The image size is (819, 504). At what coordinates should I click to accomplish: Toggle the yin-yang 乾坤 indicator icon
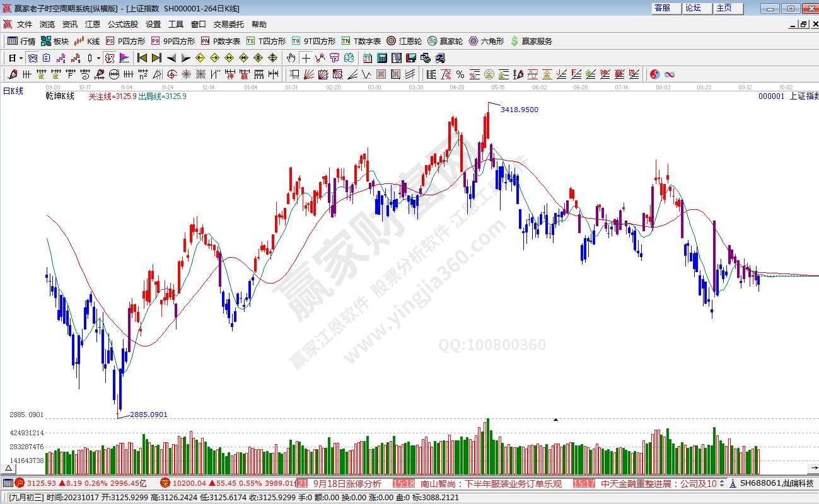[x=654, y=74]
